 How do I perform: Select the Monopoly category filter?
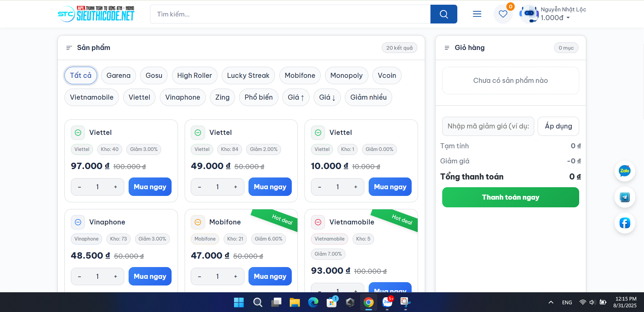point(347,75)
